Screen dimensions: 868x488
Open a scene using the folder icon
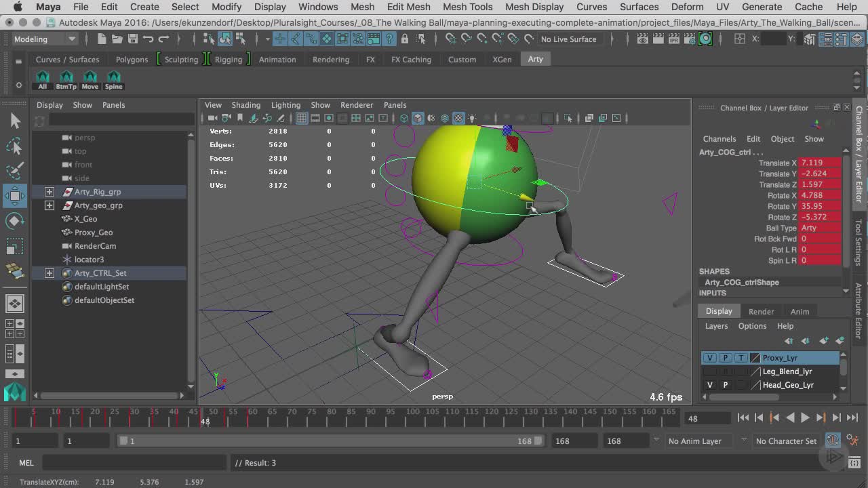coord(117,39)
